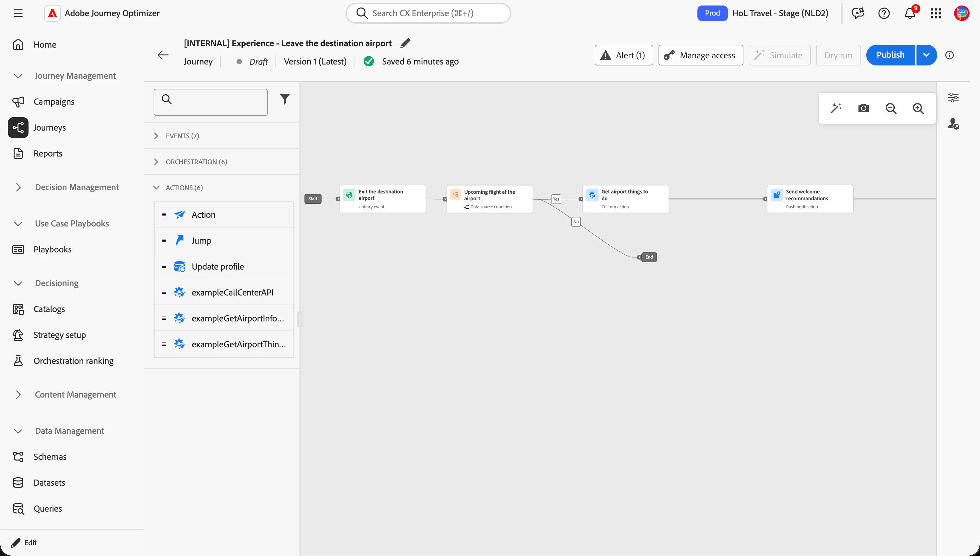Image resolution: width=980 pixels, height=556 pixels.
Task: Open Alert (1) warnings
Action: click(624, 55)
